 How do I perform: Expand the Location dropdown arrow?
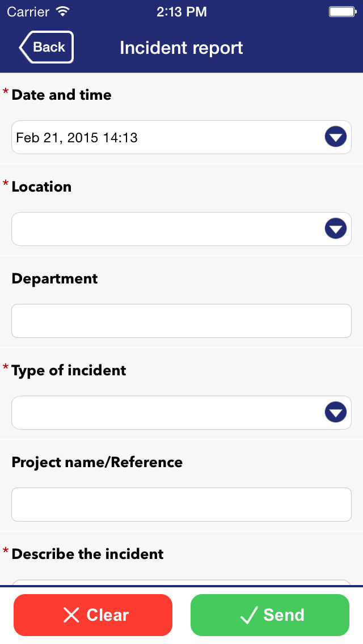point(335,228)
